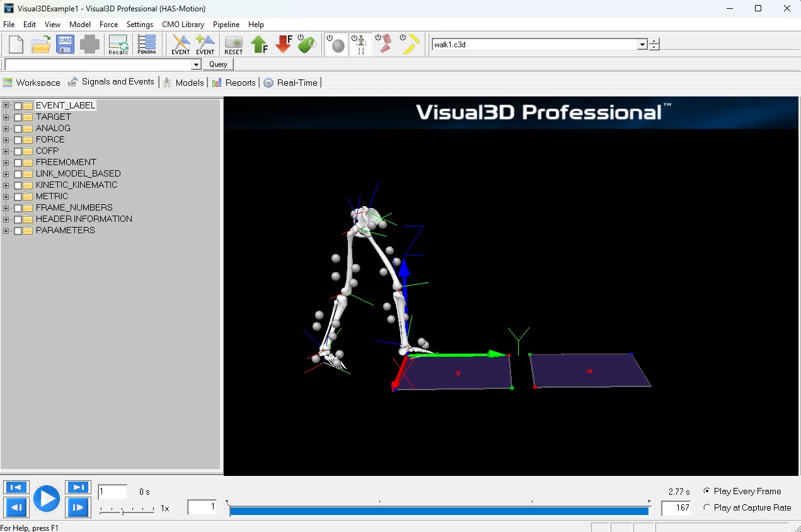Viewport: 801px width, 532px height.
Task: Open the Pipeline workshop icon
Action: coord(147,44)
